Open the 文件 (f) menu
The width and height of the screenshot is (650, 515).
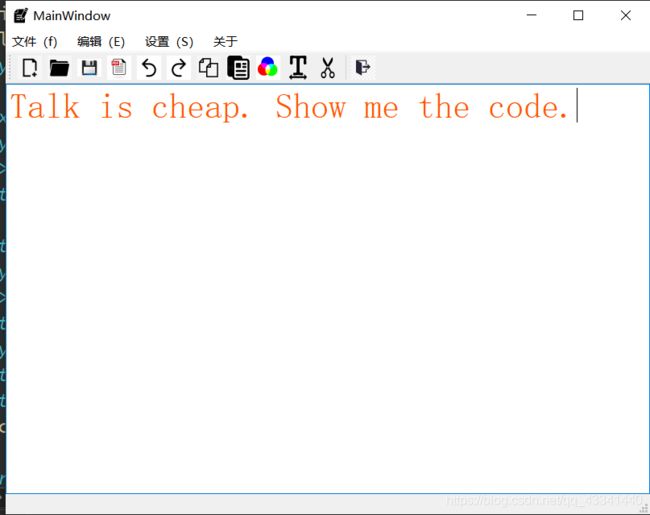point(34,41)
